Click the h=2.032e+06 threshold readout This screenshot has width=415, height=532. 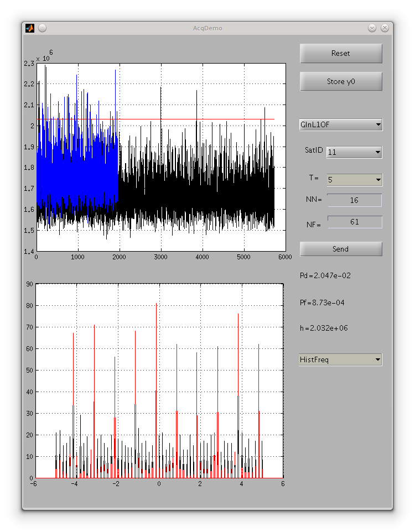(x=323, y=328)
